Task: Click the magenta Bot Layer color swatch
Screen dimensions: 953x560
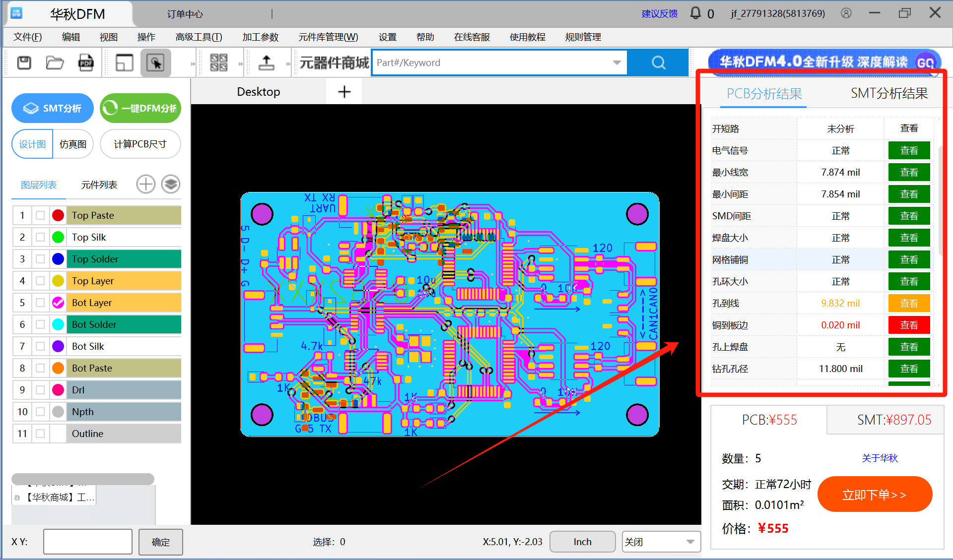Action: tap(58, 303)
